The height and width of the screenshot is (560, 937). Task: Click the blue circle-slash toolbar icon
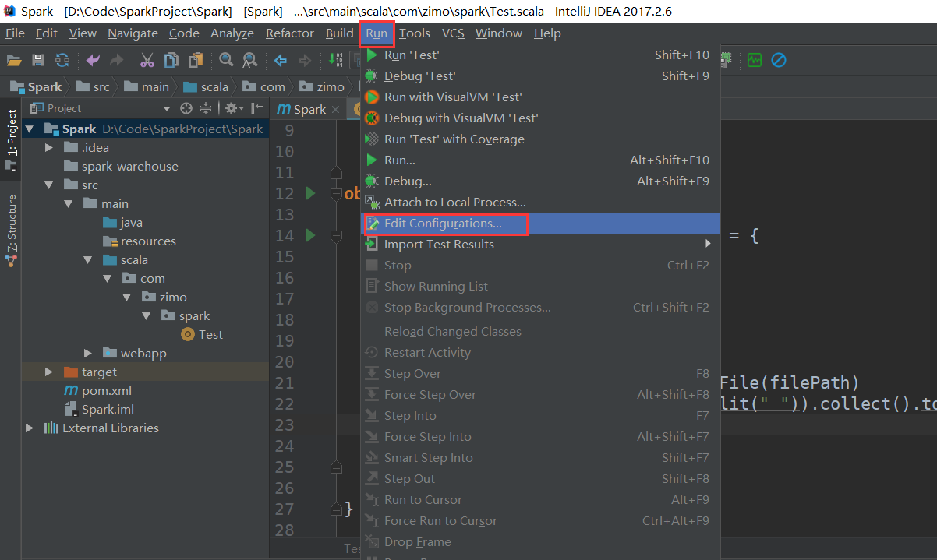click(x=778, y=60)
